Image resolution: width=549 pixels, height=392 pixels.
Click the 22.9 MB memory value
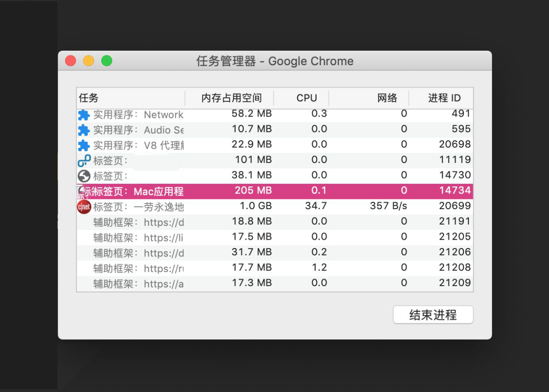(x=251, y=144)
